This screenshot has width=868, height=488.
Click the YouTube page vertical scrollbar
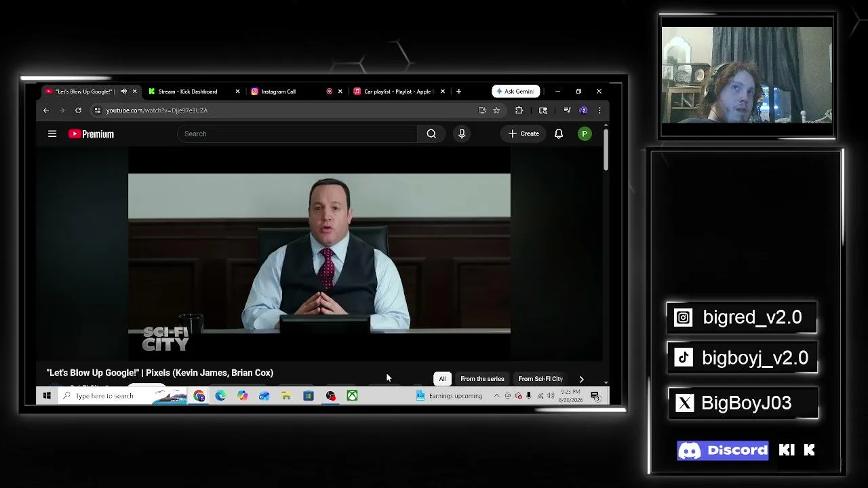(606, 149)
